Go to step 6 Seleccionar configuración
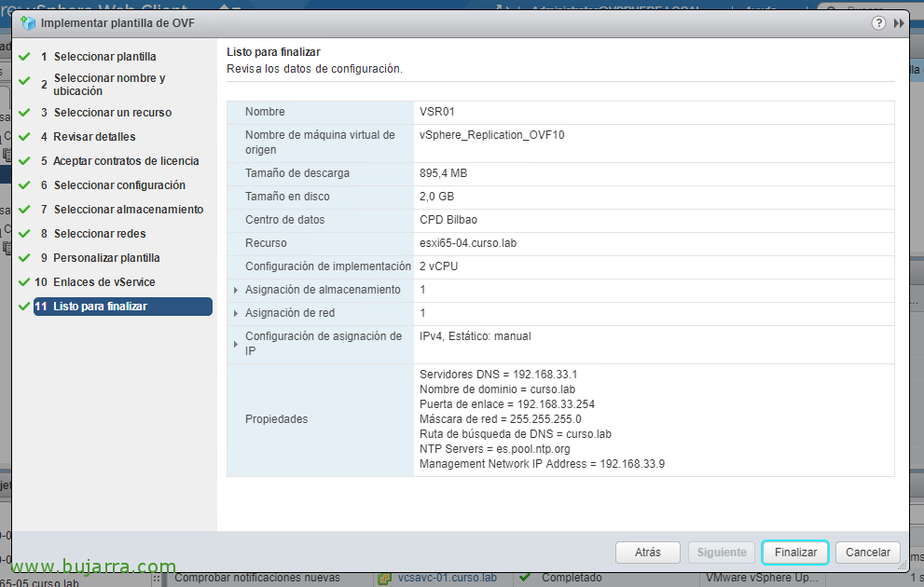Screen dimensions: 924x587 click(119, 184)
